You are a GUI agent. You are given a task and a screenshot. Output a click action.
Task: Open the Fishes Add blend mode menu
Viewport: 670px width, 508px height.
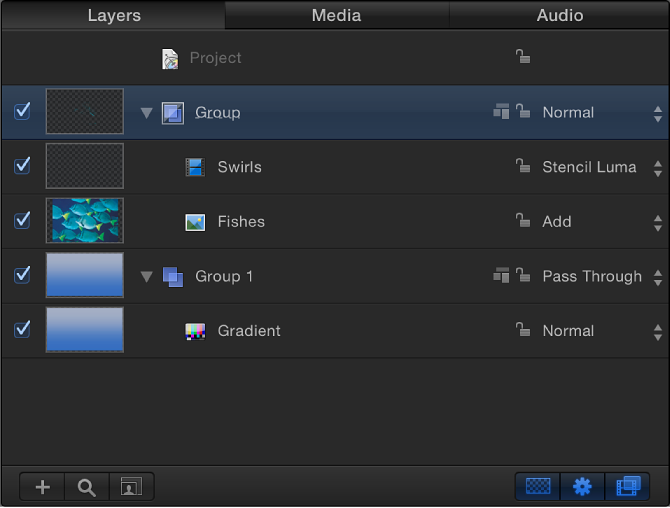point(557,222)
